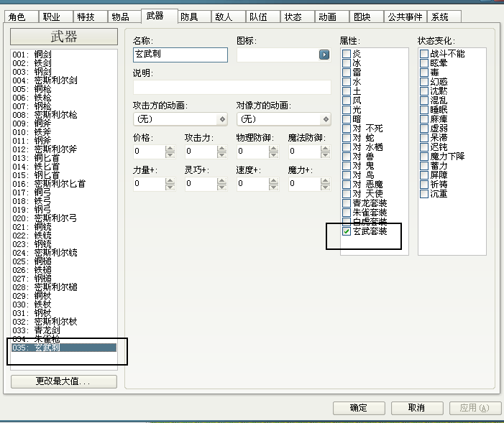Open the icon picker arrow button
Image resolution: width=504 pixels, height=423 pixels.
point(324,55)
